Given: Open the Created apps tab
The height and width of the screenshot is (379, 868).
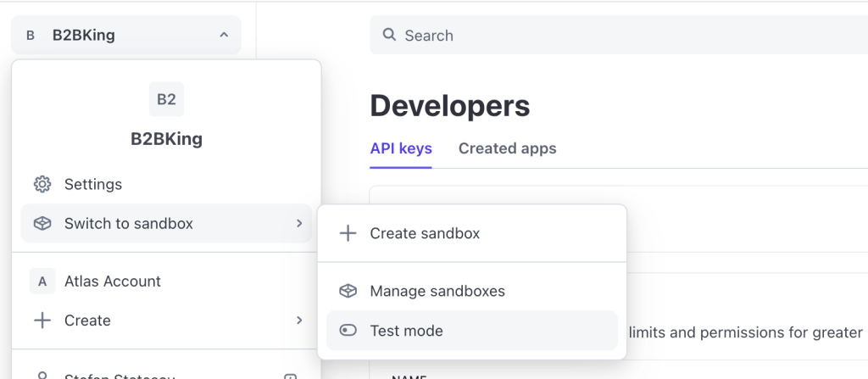Looking at the screenshot, I should 507,148.
